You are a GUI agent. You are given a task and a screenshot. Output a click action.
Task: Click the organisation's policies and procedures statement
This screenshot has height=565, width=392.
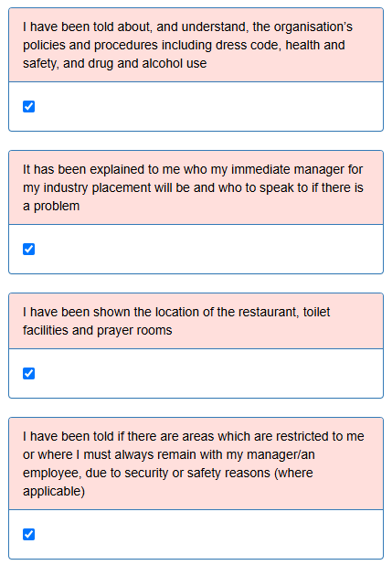click(x=187, y=45)
